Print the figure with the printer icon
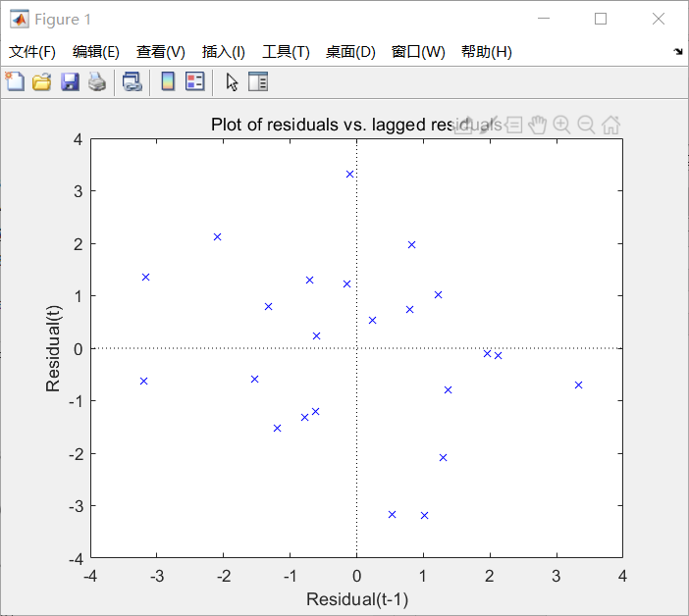This screenshot has width=689, height=616. click(96, 82)
